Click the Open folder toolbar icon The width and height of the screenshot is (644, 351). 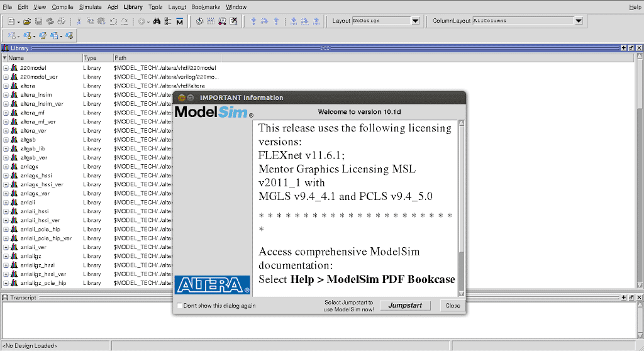click(x=27, y=21)
